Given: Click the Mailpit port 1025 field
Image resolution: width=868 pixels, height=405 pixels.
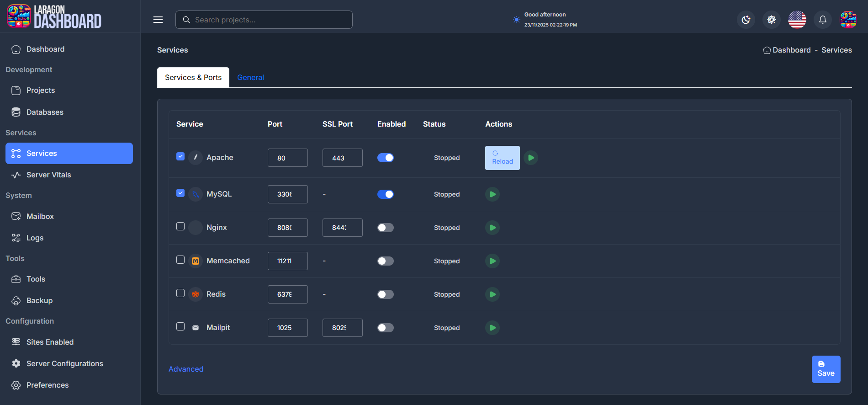Looking at the screenshot, I should (288, 328).
